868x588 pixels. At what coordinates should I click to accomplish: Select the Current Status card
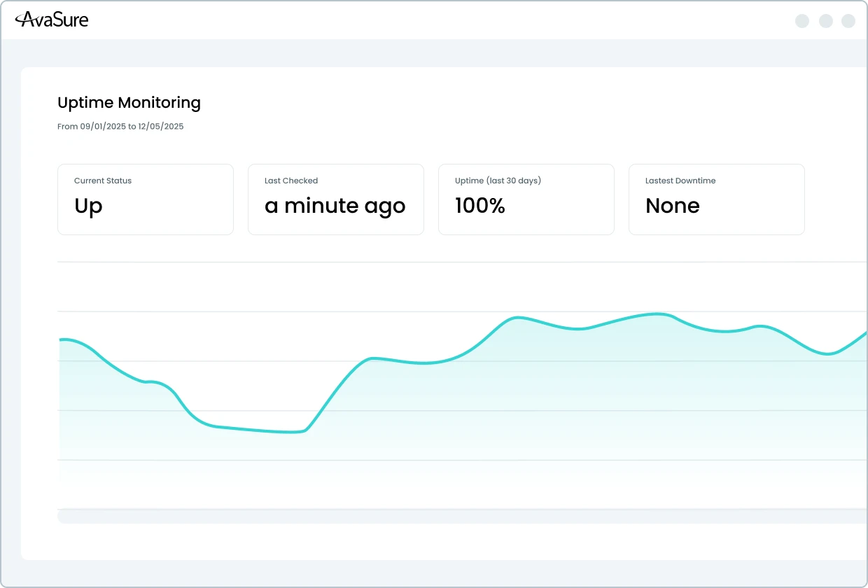(x=145, y=199)
